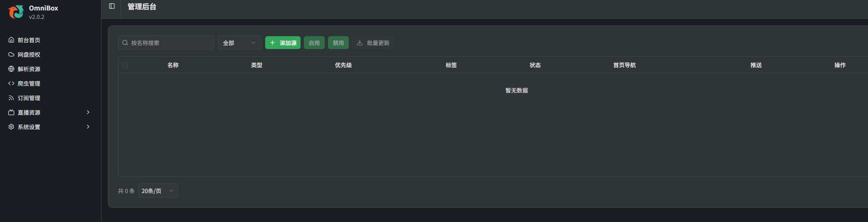Go to the 订阅管理 menu item
This screenshot has height=222, width=868.
[29, 98]
